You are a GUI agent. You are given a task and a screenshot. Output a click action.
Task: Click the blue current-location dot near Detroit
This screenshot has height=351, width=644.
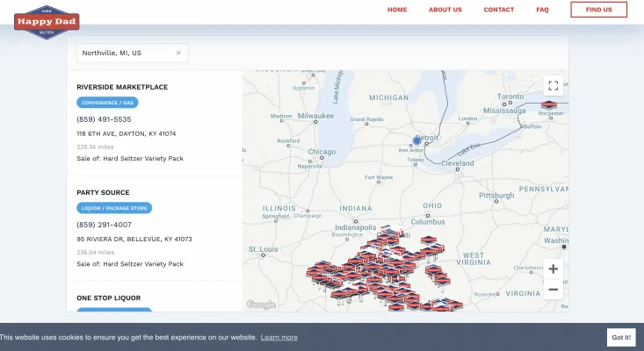(x=416, y=141)
